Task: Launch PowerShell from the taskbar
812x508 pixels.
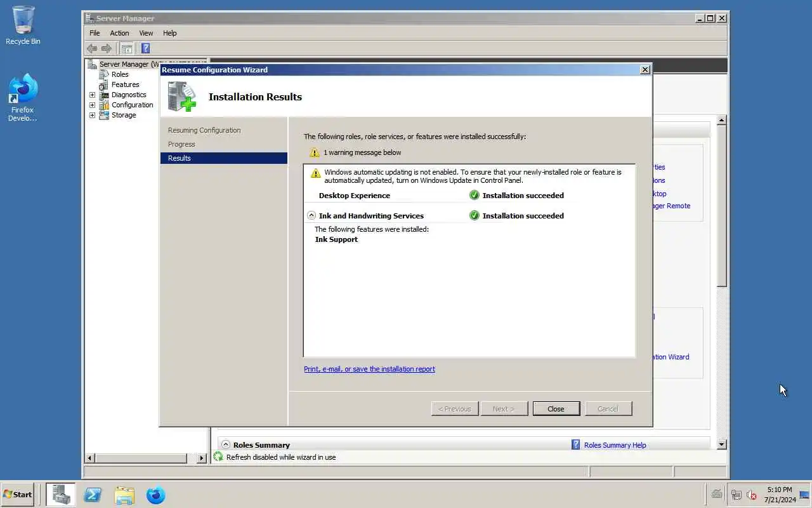Action: tap(93, 495)
